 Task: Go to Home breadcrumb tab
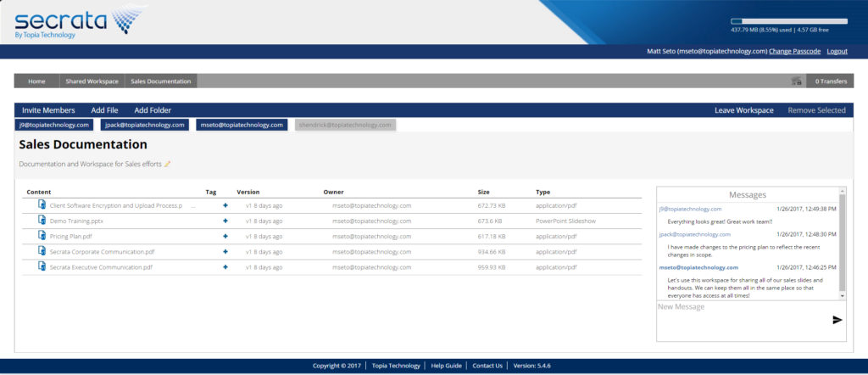[36, 81]
